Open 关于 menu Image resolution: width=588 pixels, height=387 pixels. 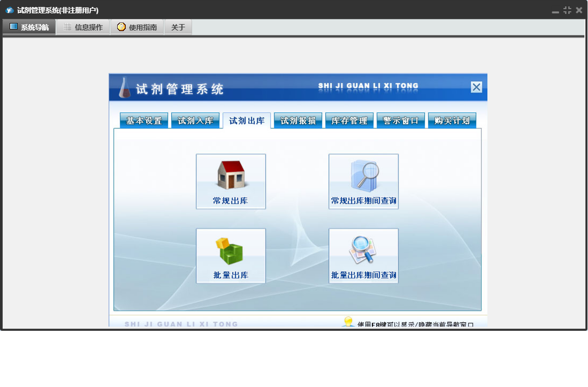tap(178, 27)
